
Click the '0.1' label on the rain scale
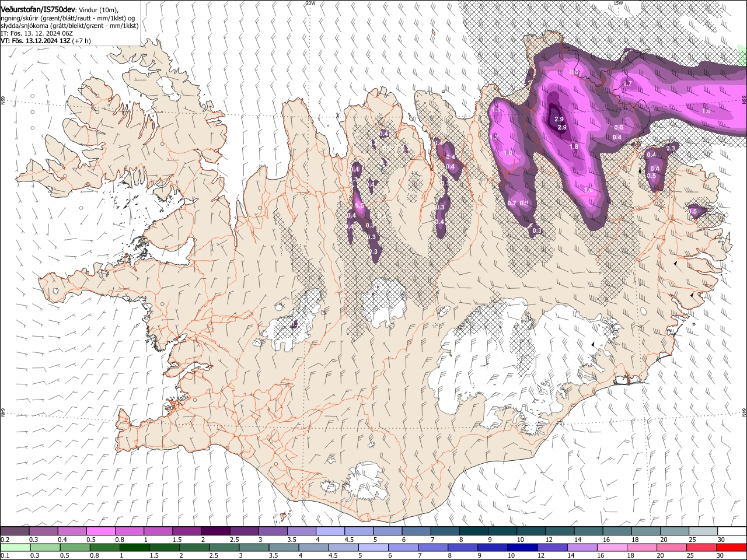click(4, 555)
